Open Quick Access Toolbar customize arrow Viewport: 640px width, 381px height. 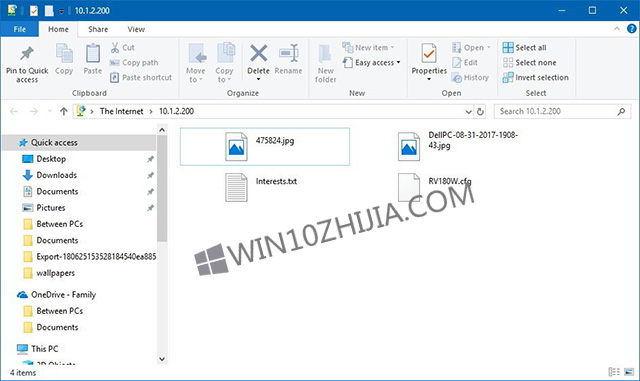point(61,11)
